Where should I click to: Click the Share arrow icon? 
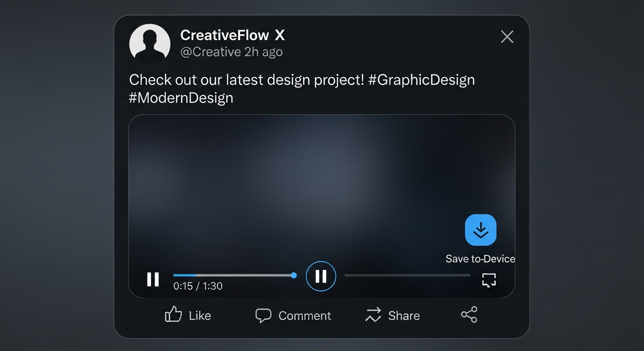tap(373, 315)
